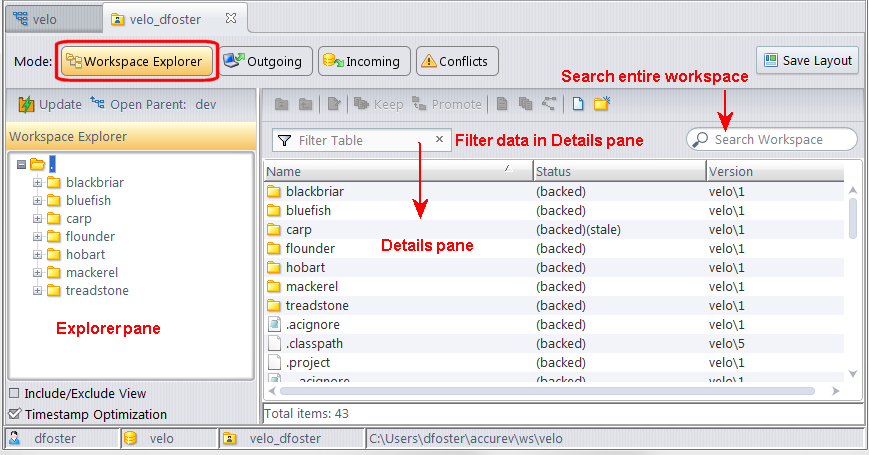Click the new folder icon with star
This screenshot has height=455, width=869.
click(x=601, y=104)
